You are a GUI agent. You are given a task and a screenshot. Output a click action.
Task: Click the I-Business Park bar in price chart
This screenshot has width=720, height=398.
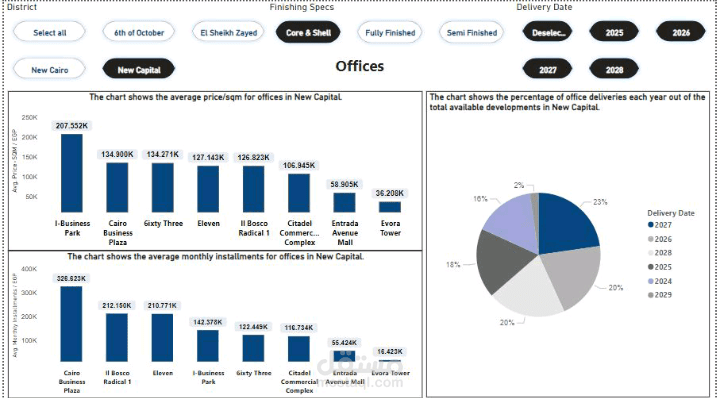(72, 173)
